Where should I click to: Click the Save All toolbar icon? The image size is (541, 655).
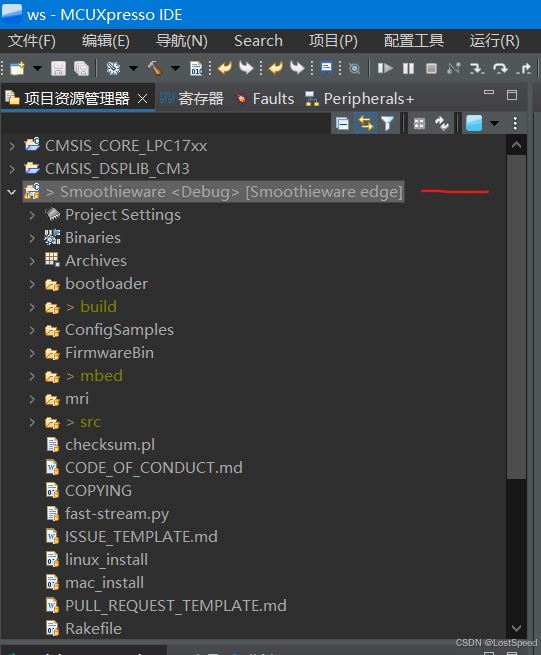tap(81, 68)
